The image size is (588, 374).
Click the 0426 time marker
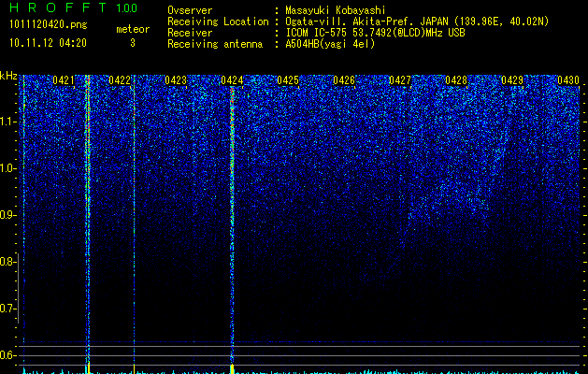[344, 80]
